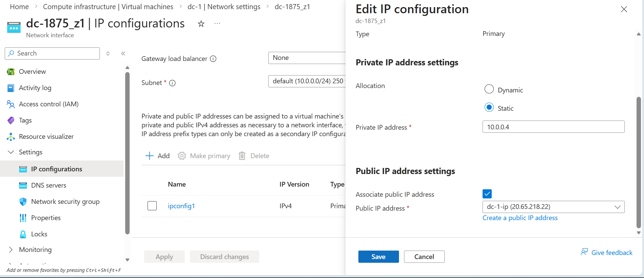
Task: Uncheck Associate public IP address checkbox
Action: pyautogui.click(x=487, y=194)
